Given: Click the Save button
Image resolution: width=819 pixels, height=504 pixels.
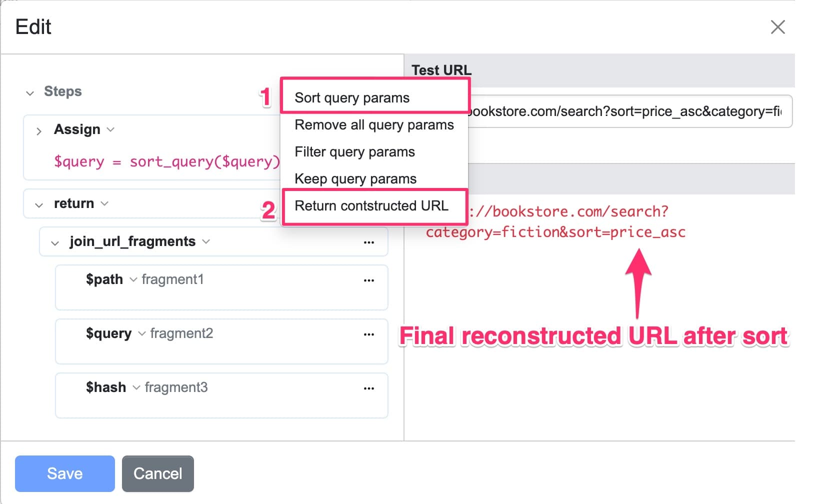Looking at the screenshot, I should (x=64, y=473).
